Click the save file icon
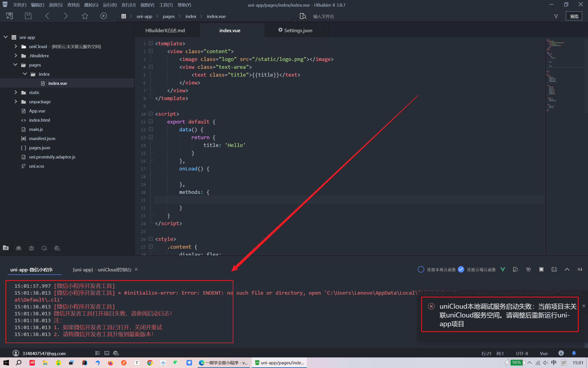 coord(28,16)
